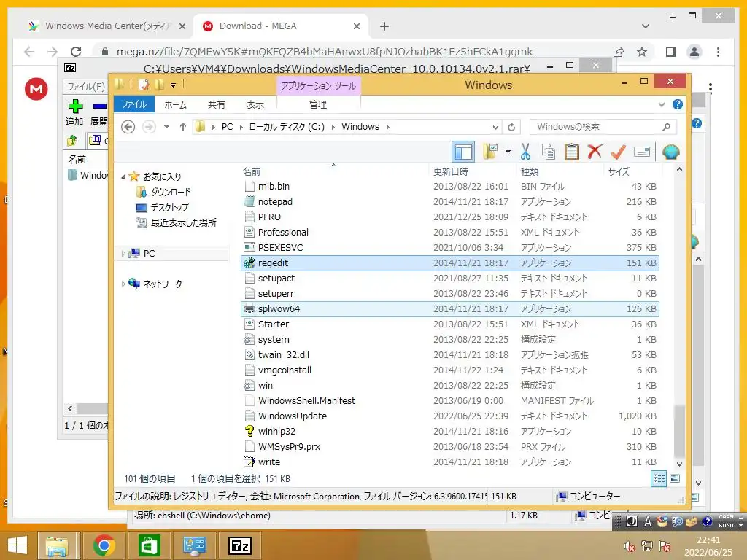Click PC in the address breadcrumb

click(228, 127)
